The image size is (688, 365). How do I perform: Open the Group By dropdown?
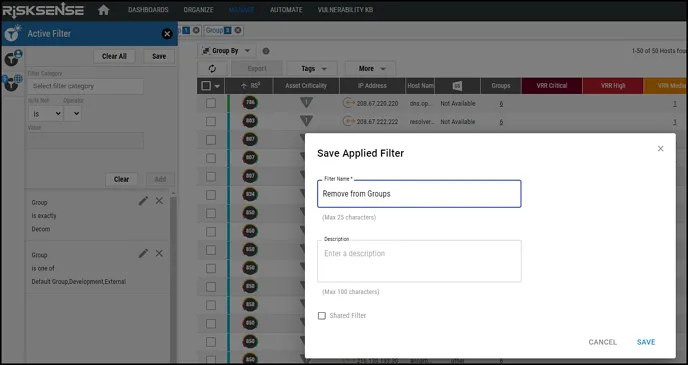click(226, 51)
